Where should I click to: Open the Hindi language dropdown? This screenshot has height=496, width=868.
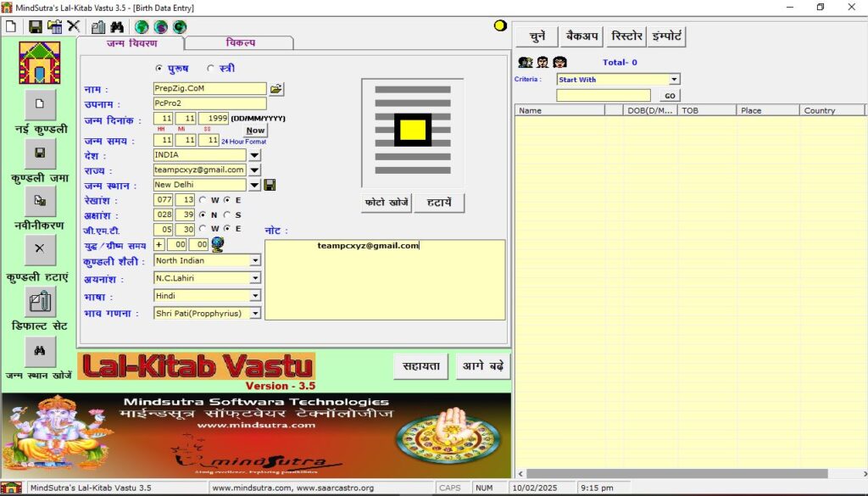[x=255, y=296]
